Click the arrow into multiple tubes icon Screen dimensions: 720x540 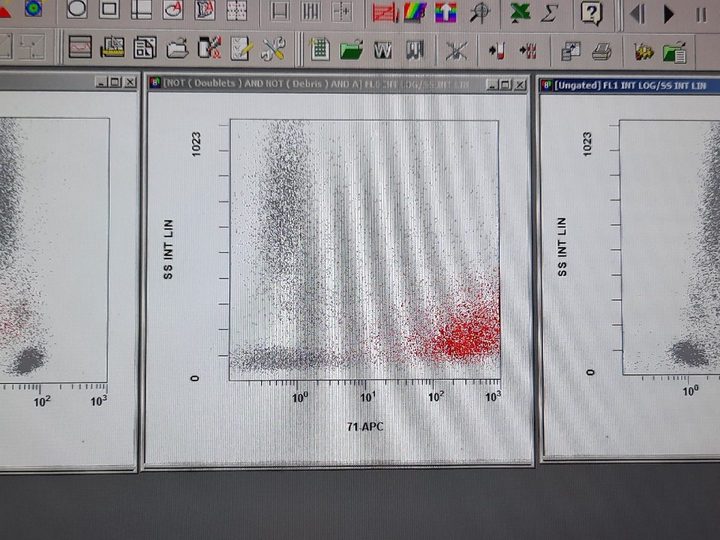pyautogui.click(x=528, y=51)
